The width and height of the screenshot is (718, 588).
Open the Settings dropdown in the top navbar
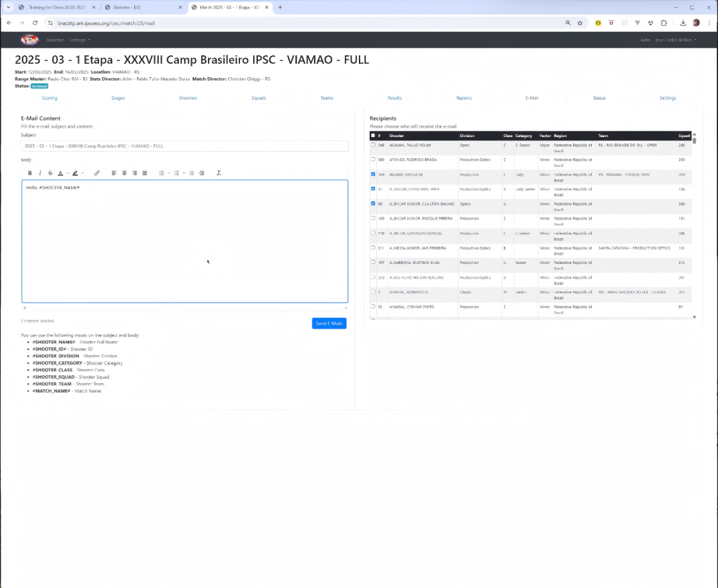(80, 40)
